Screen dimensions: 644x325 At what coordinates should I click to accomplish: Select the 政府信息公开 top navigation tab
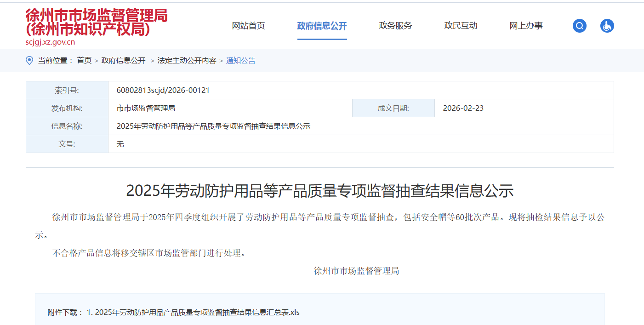click(x=322, y=26)
